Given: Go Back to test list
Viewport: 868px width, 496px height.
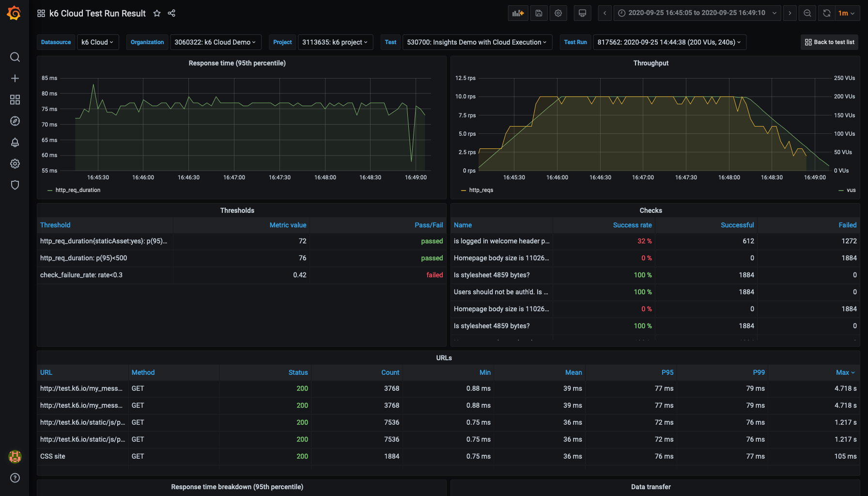Looking at the screenshot, I should 830,42.
